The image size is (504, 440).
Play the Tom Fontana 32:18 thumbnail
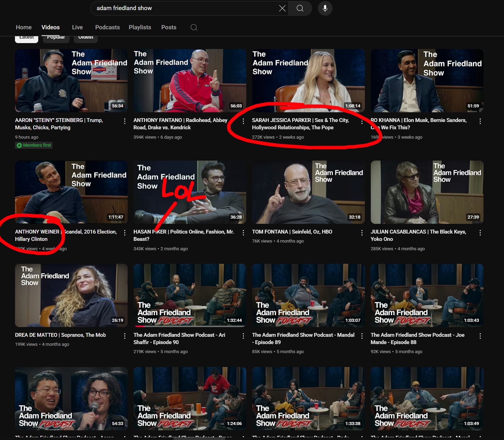click(309, 192)
